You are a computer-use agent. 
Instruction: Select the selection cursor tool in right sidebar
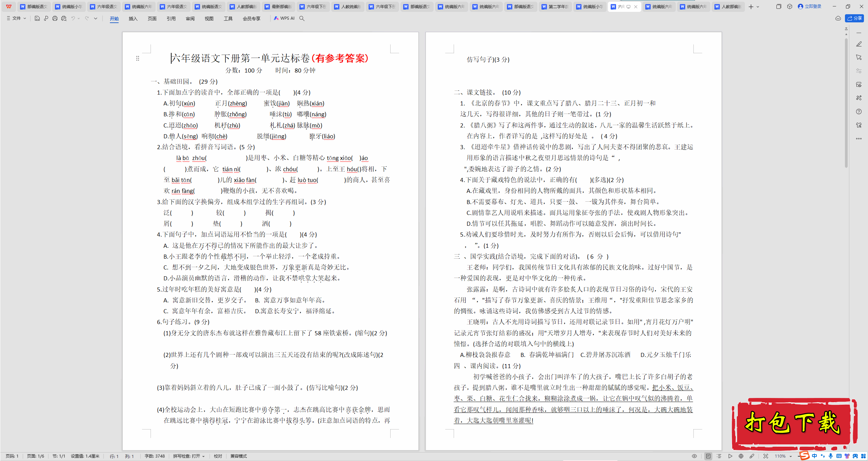tap(859, 57)
